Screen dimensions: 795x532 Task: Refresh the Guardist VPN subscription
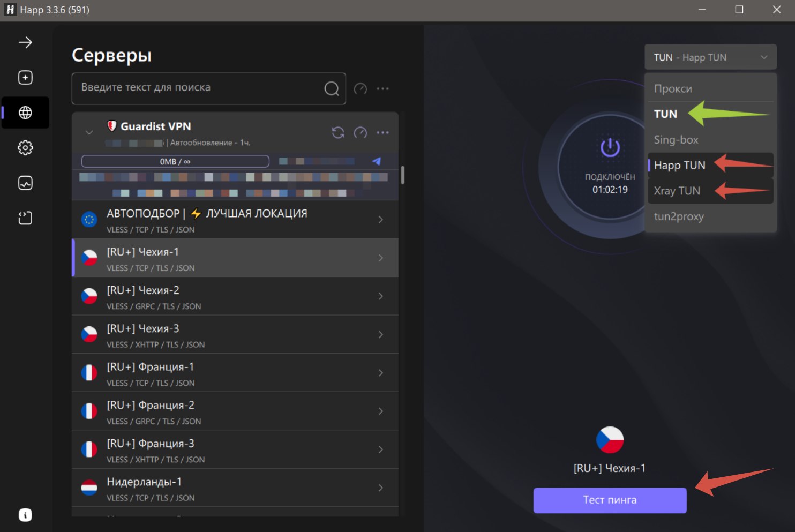click(x=338, y=132)
